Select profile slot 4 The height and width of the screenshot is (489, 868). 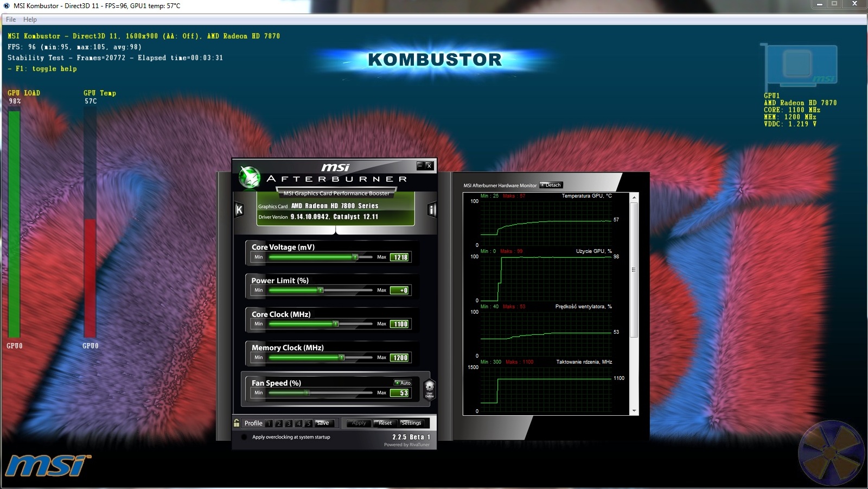(x=298, y=423)
